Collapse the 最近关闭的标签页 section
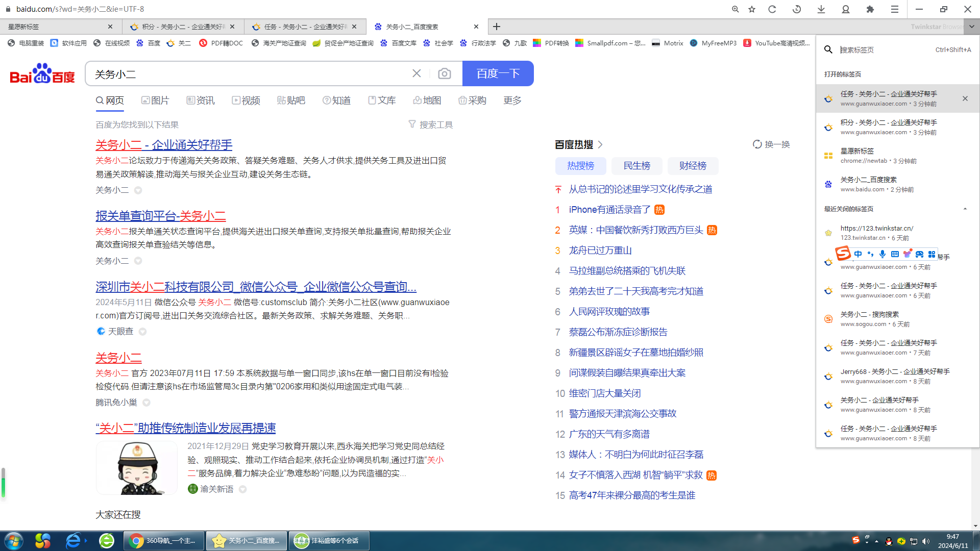Viewport: 980px width, 551px height. 965,209
